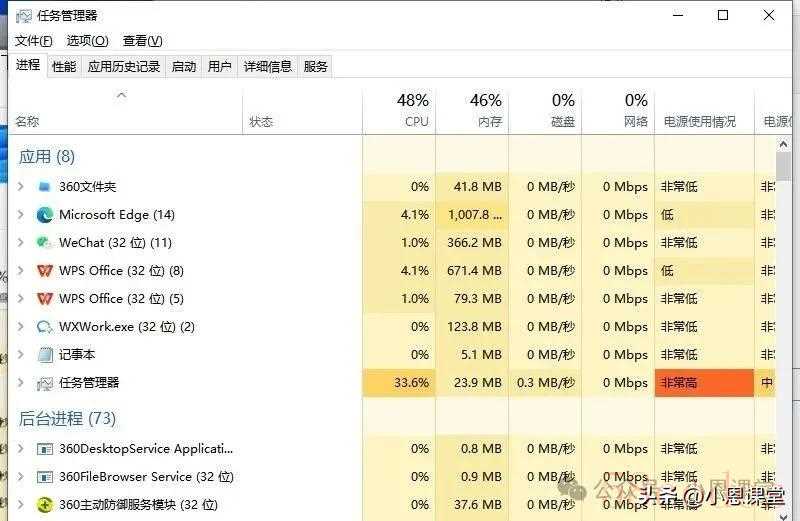Switch to the 用户 tab

pos(219,66)
